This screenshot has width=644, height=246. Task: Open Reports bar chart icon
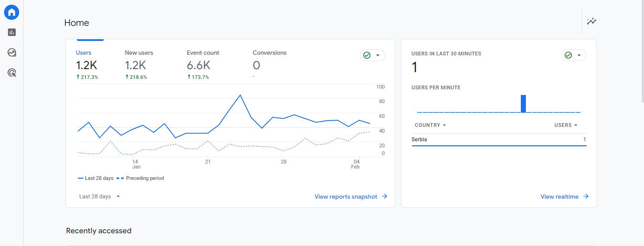(12, 32)
